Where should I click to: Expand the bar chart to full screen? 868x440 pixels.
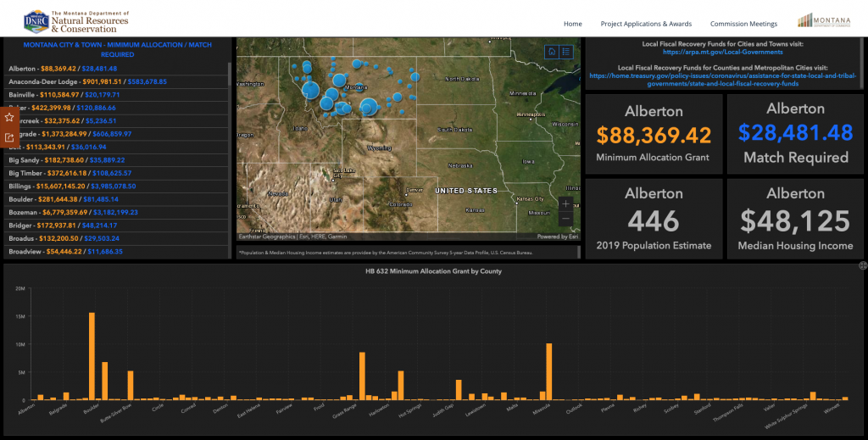click(862, 265)
